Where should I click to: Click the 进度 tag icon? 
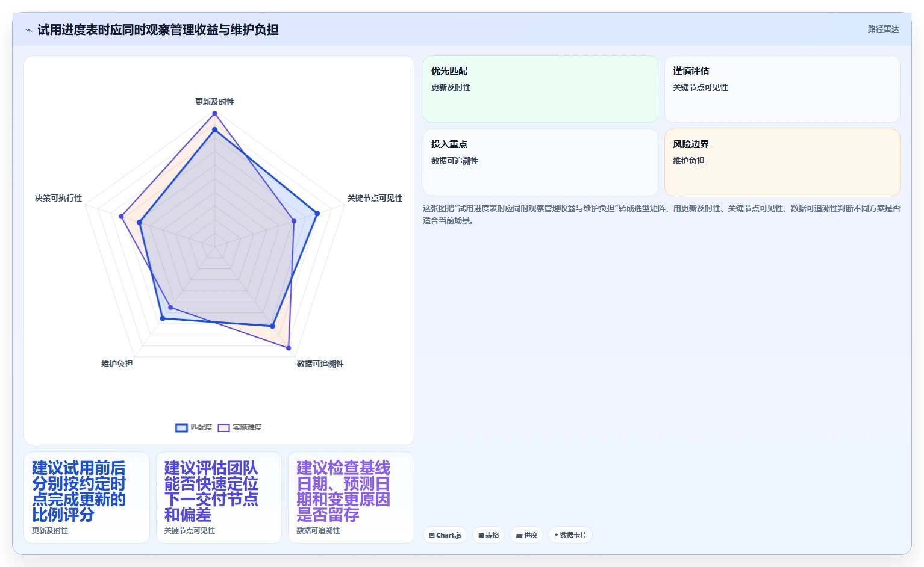(519, 535)
